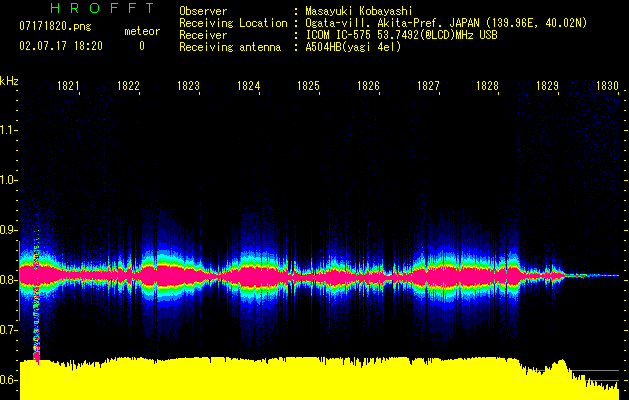Click the Observer field label
This screenshot has width=629, height=400.
[x=203, y=11]
